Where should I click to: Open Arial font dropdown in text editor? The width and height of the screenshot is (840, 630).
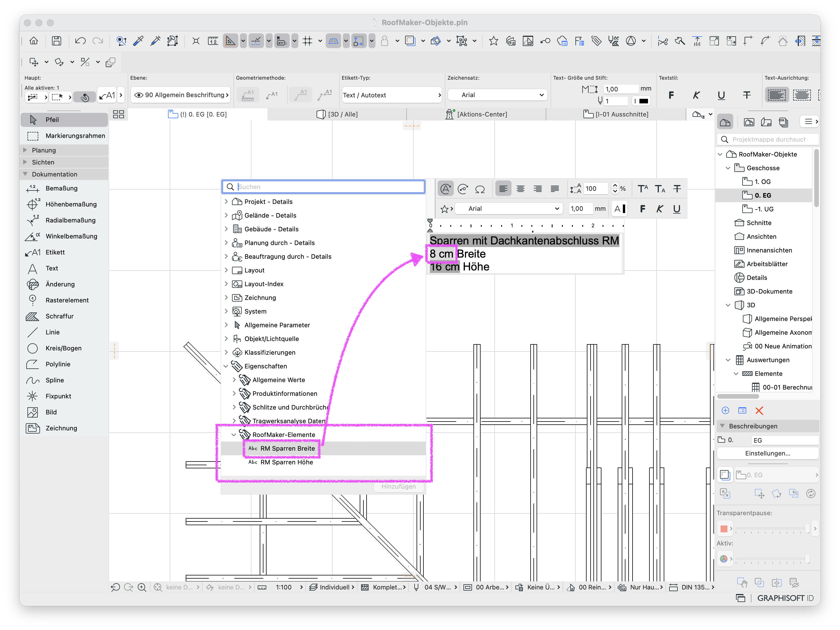pyautogui.click(x=509, y=209)
